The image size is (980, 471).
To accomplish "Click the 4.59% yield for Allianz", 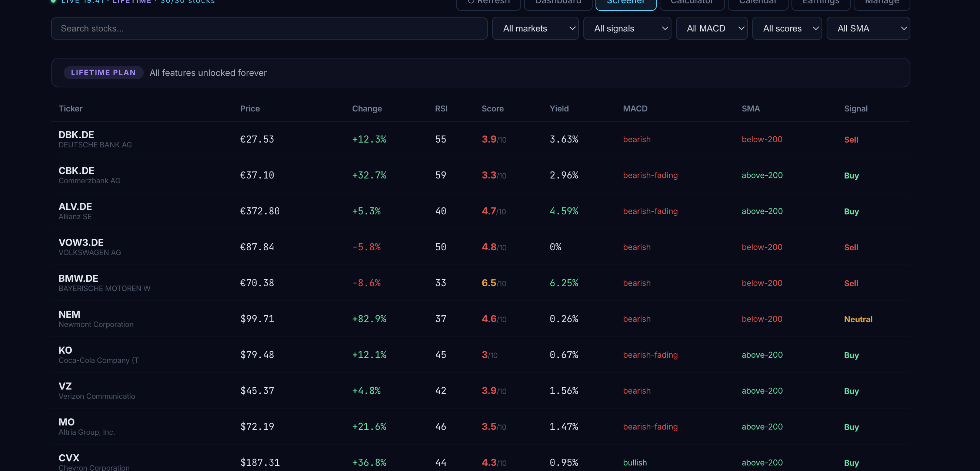I will pyautogui.click(x=564, y=211).
